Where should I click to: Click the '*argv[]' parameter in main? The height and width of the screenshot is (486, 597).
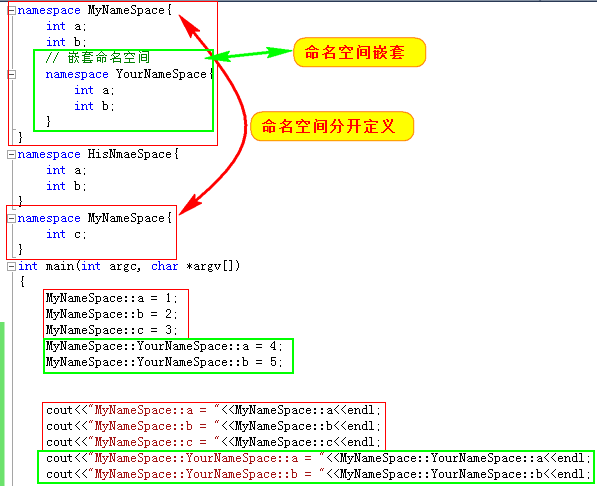click(x=211, y=266)
